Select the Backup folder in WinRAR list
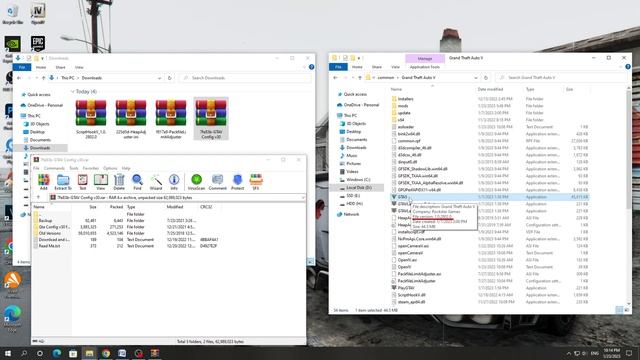This screenshot has width=640, height=360. [x=45, y=220]
